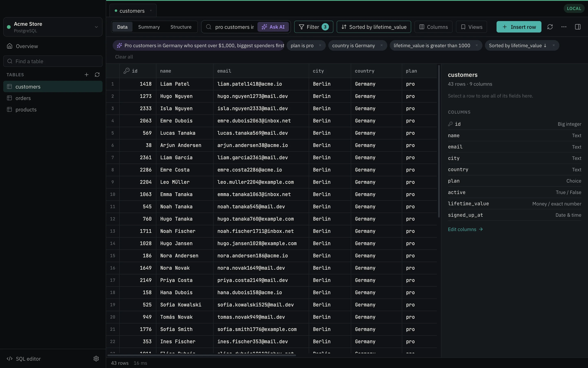Go to Overview in the sidebar
The width and height of the screenshot is (588, 368).
53,46
